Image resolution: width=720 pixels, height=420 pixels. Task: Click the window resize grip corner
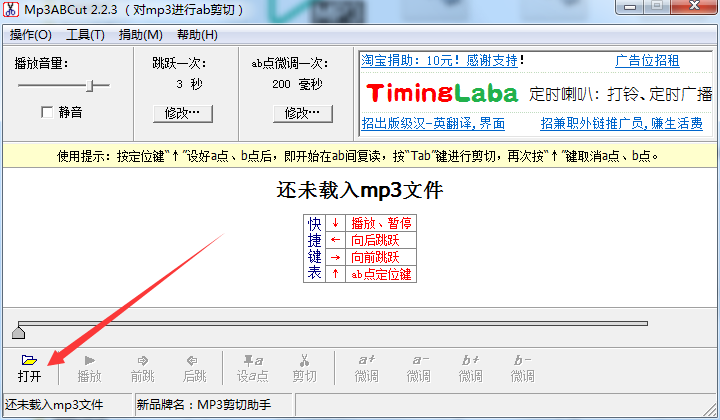(710, 409)
